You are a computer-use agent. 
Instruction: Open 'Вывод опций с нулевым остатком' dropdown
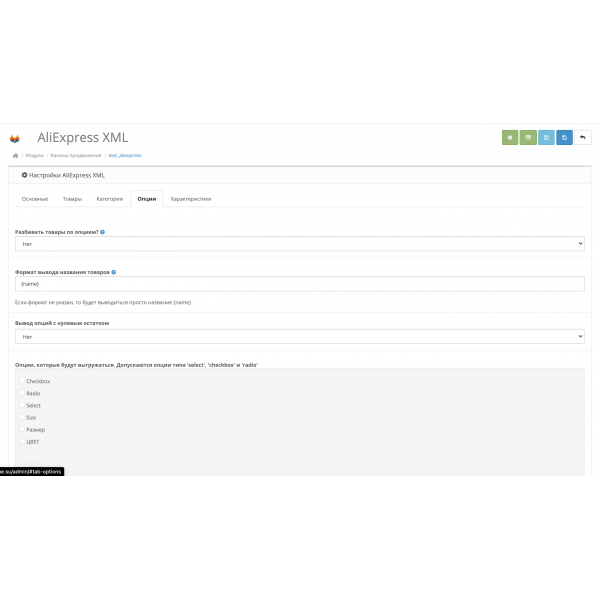point(300,336)
